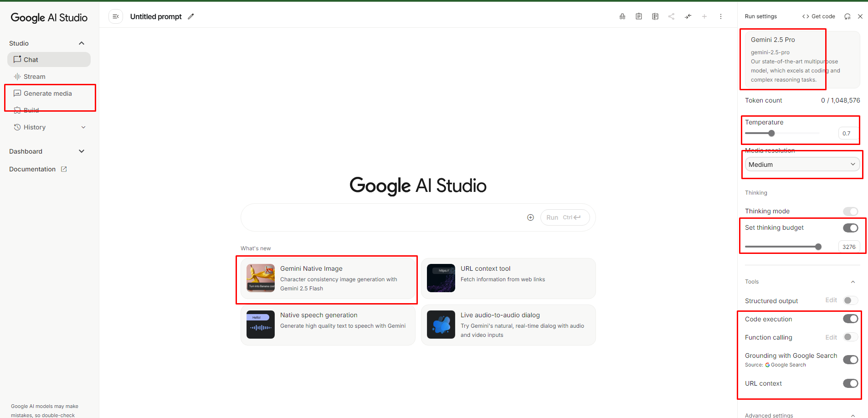Click the Run button

click(x=565, y=217)
